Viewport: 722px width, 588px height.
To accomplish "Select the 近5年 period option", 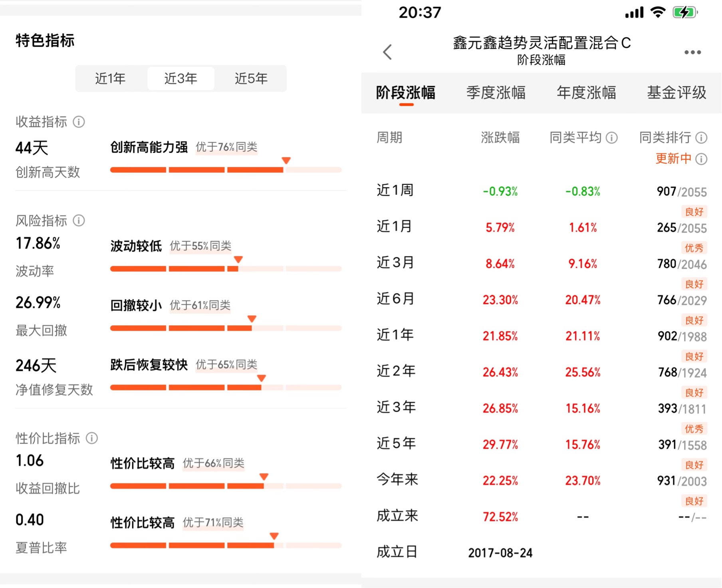I will coord(251,78).
